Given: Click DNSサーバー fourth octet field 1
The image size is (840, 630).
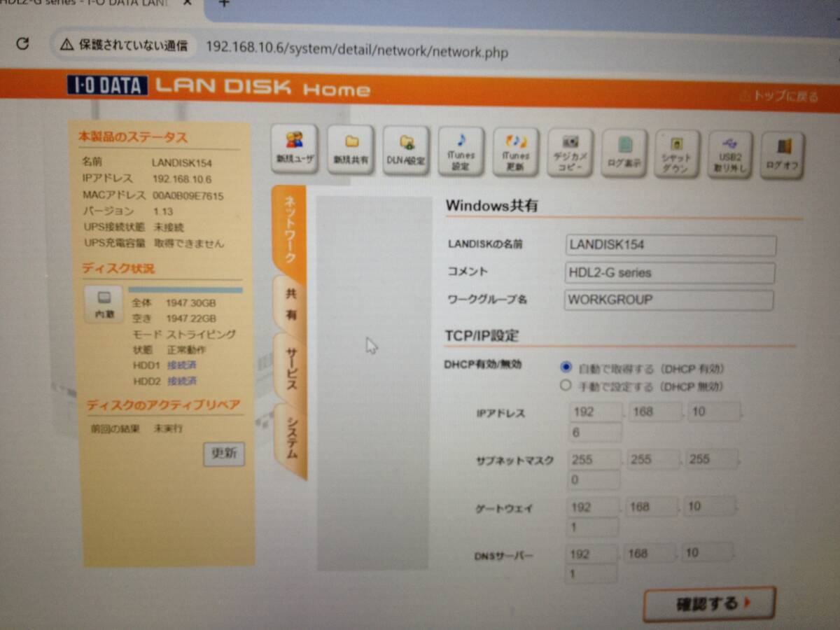Looking at the screenshot, I should (592, 574).
